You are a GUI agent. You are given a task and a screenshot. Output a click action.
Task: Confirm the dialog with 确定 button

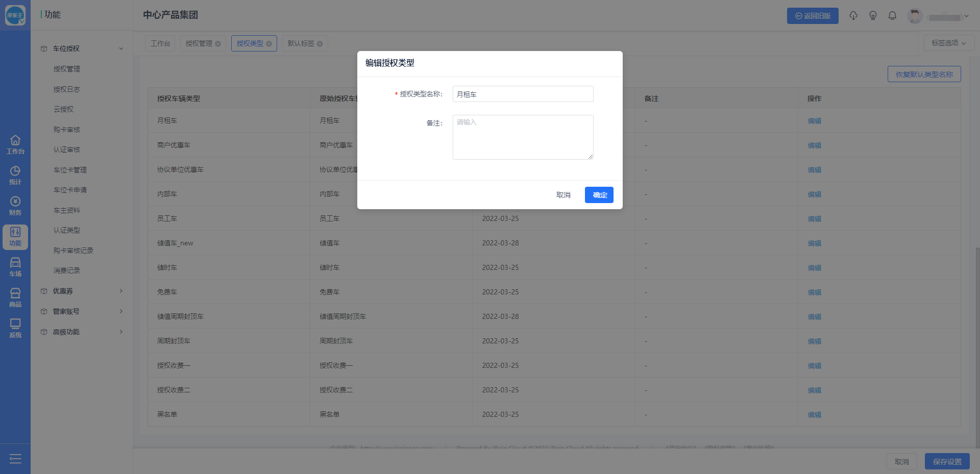(x=599, y=195)
